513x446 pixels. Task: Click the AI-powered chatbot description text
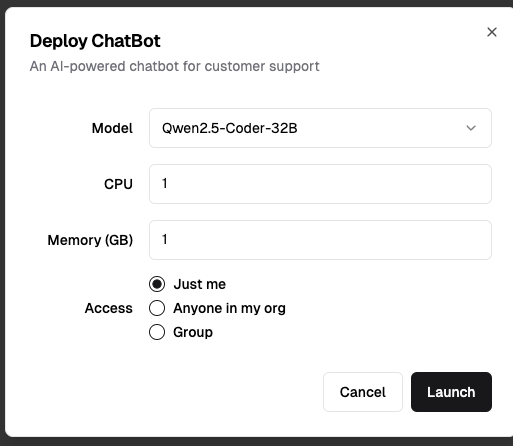click(175, 66)
